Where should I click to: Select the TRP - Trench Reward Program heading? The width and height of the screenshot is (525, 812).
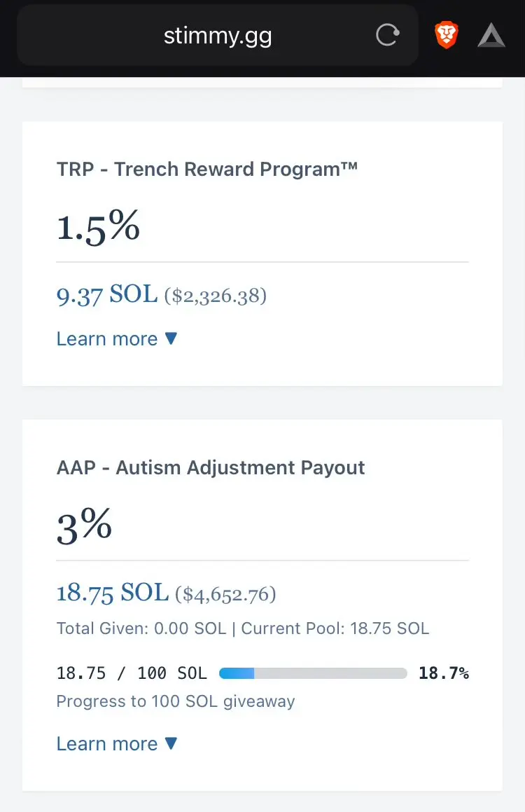tap(207, 170)
